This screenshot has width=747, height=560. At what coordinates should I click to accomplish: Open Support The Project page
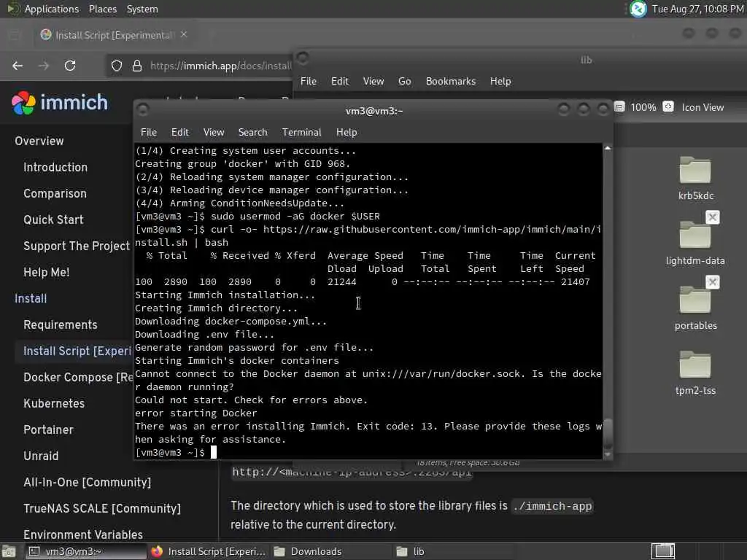point(76,246)
